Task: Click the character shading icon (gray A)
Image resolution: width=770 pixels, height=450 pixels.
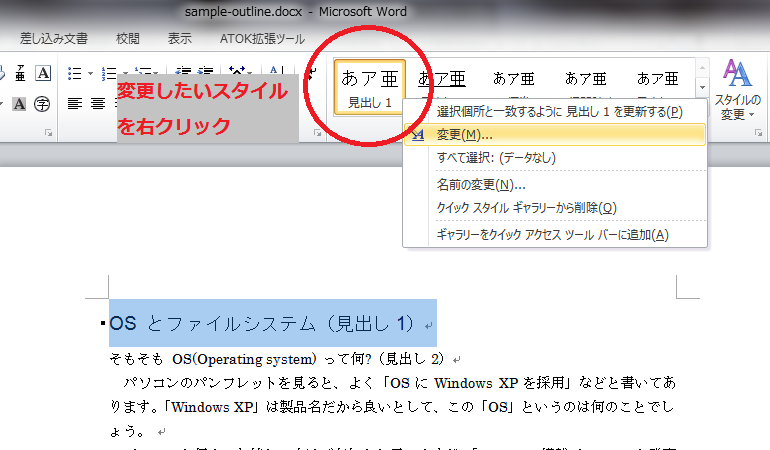Action: click(19, 104)
